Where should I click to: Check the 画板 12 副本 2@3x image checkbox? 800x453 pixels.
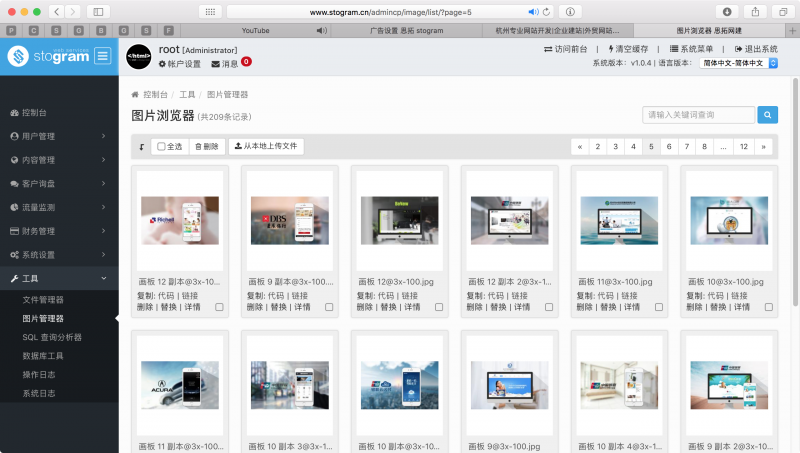click(549, 307)
